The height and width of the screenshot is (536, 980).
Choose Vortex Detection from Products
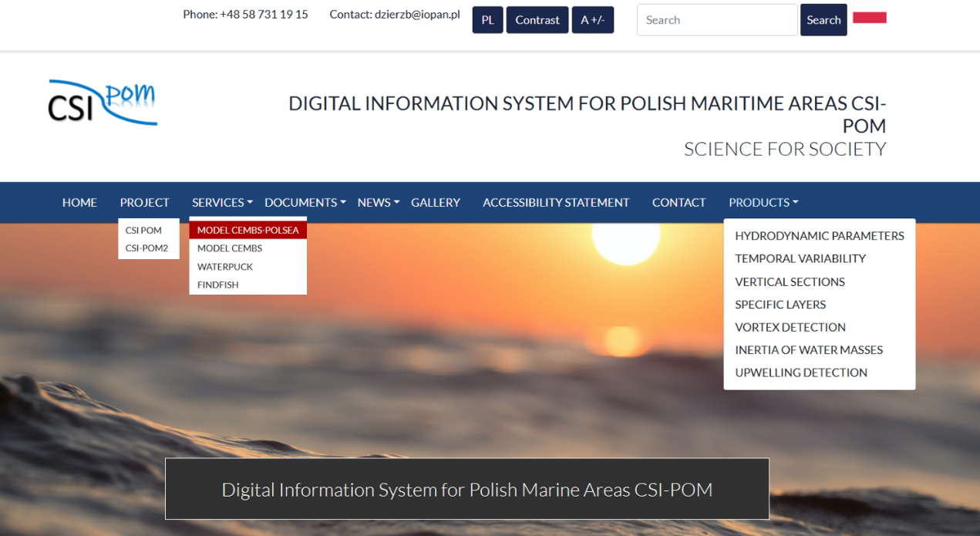click(790, 327)
